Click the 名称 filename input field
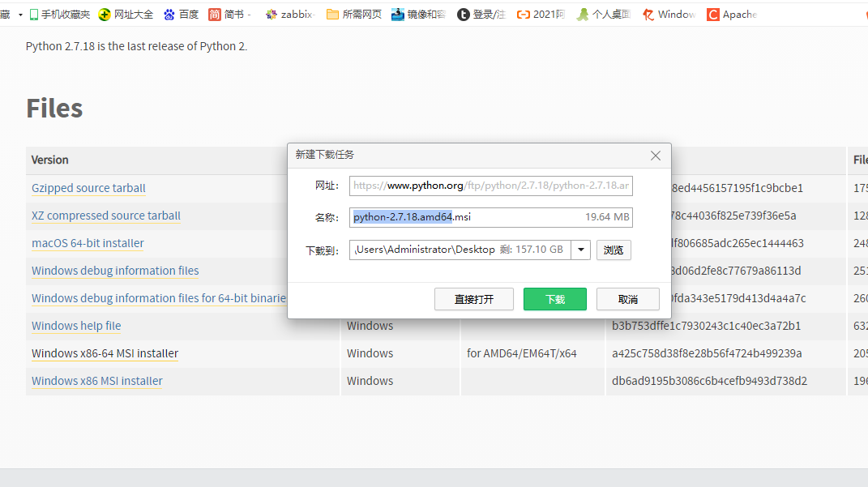 [490, 217]
